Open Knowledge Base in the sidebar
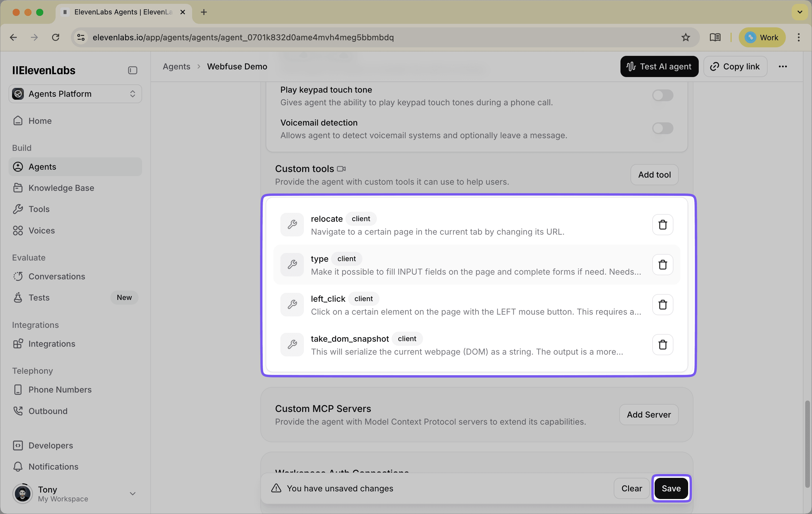 point(61,188)
